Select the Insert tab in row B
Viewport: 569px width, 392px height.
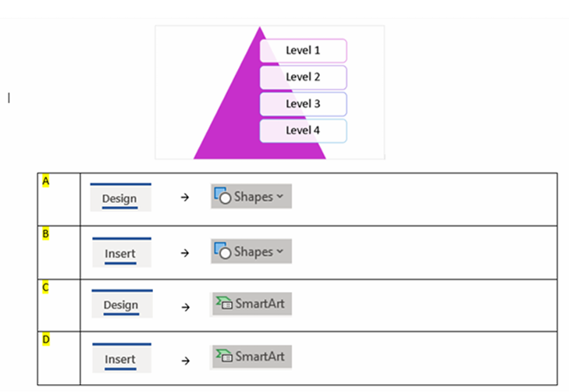[x=120, y=253]
